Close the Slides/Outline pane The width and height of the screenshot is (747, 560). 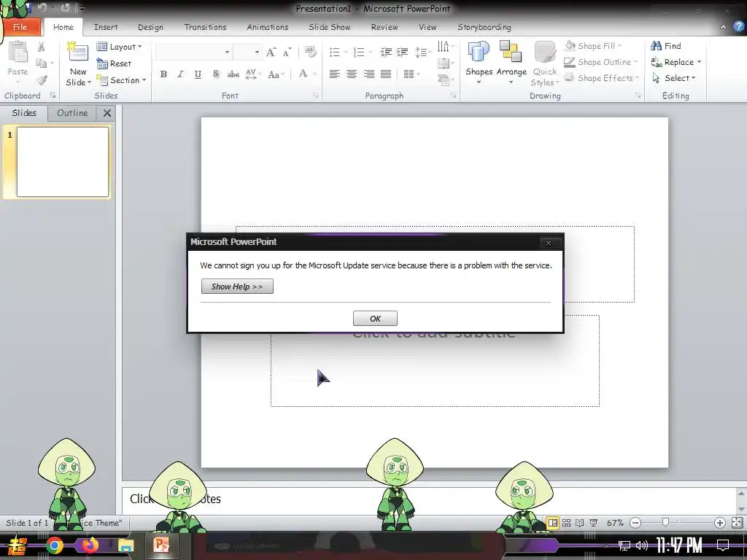pyautogui.click(x=107, y=113)
